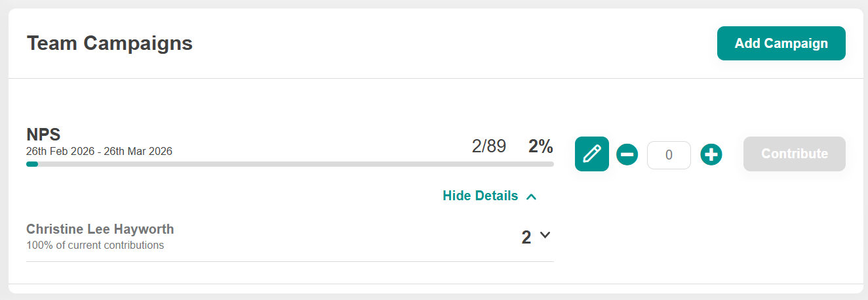868x300 pixels.
Task: Click the teal filled part of progress bar
Action: pyautogui.click(x=32, y=164)
